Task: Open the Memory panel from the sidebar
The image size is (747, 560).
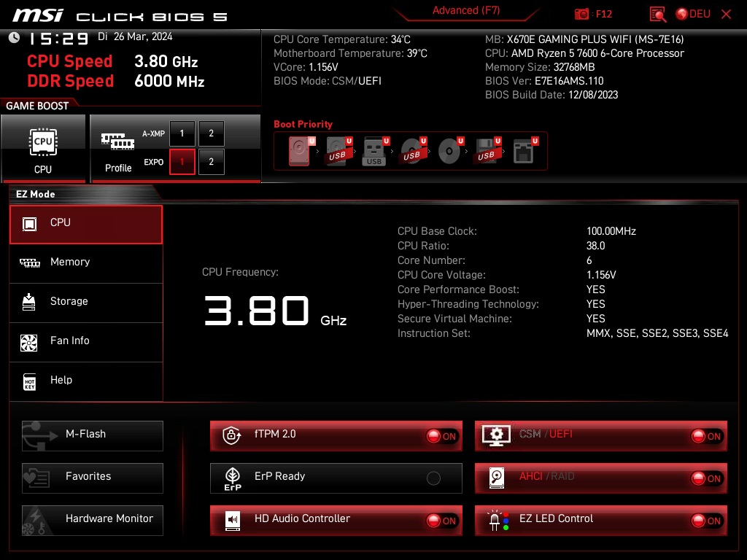Action: click(x=86, y=262)
